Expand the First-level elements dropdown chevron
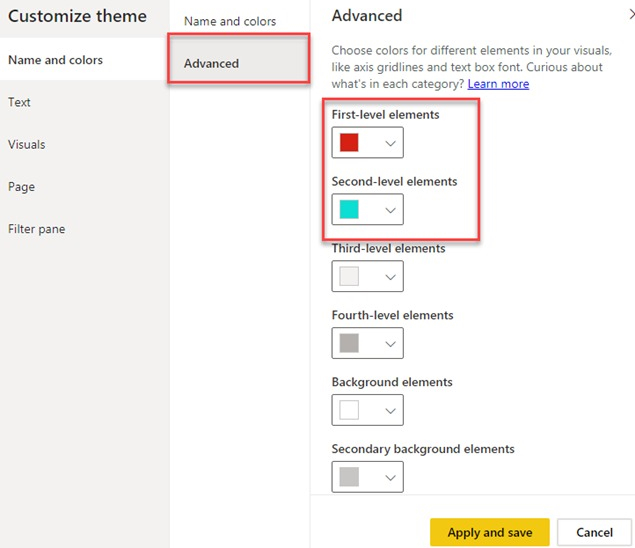This screenshot has height=548, width=635. click(391, 143)
